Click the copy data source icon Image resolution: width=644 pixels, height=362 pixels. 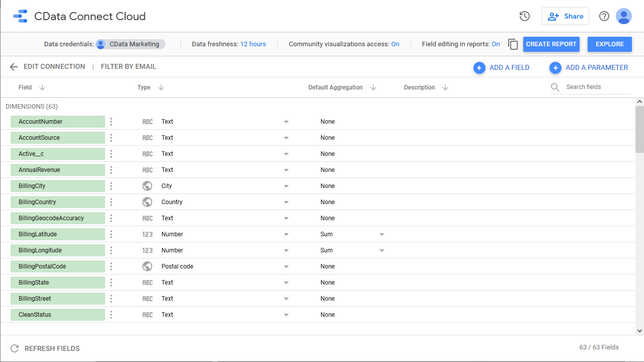513,44
